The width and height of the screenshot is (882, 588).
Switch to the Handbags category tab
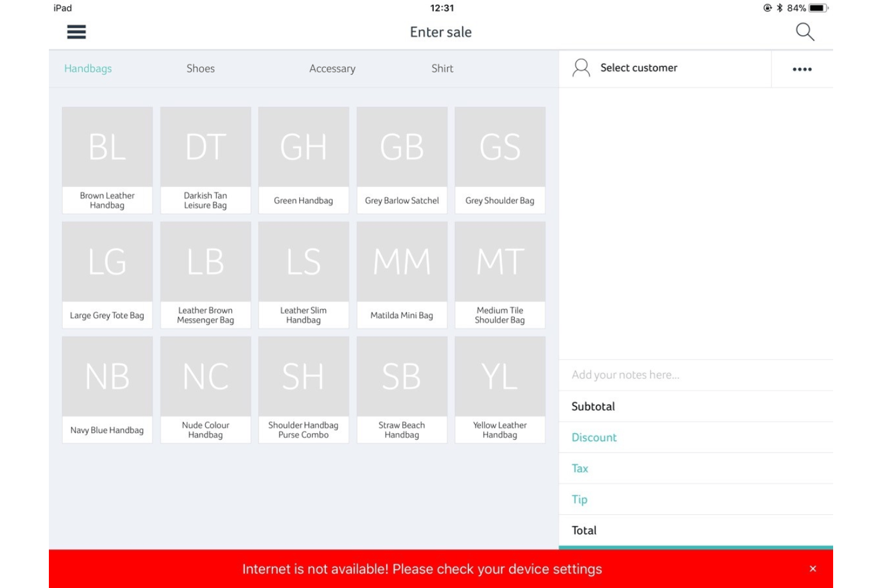88,69
